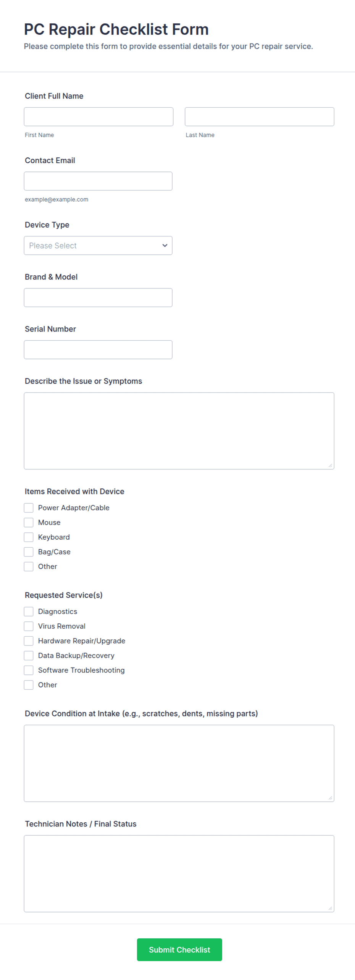This screenshot has width=355, height=980.
Task: Check Hardware Repair/Upgrade option
Action: click(29, 641)
